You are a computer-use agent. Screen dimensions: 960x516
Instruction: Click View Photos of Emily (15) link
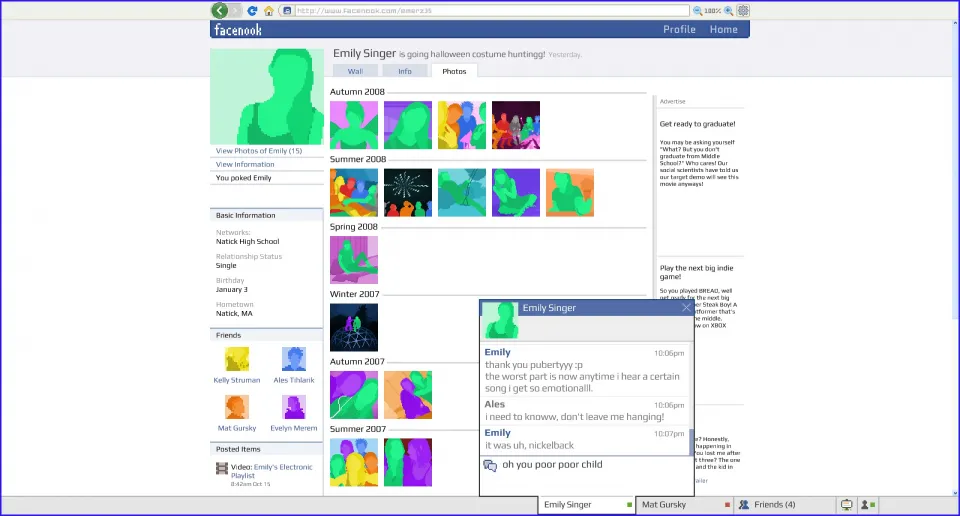(259, 151)
